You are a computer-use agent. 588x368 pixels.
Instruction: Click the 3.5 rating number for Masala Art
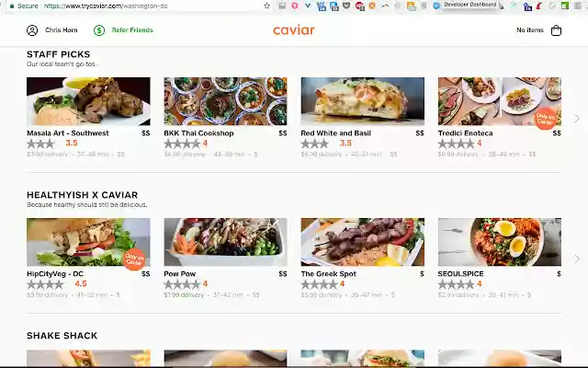pos(72,144)
